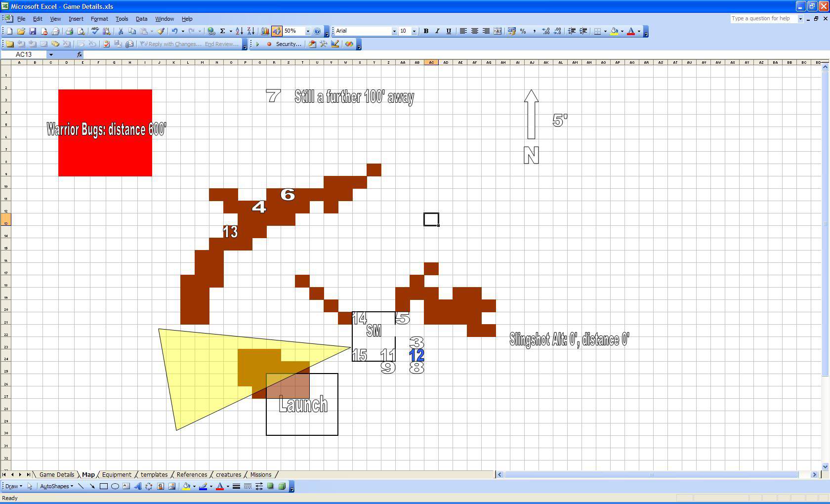Cut selection with the scissors icon
This screenshot has width=830, height=504.
coord(121,31)
